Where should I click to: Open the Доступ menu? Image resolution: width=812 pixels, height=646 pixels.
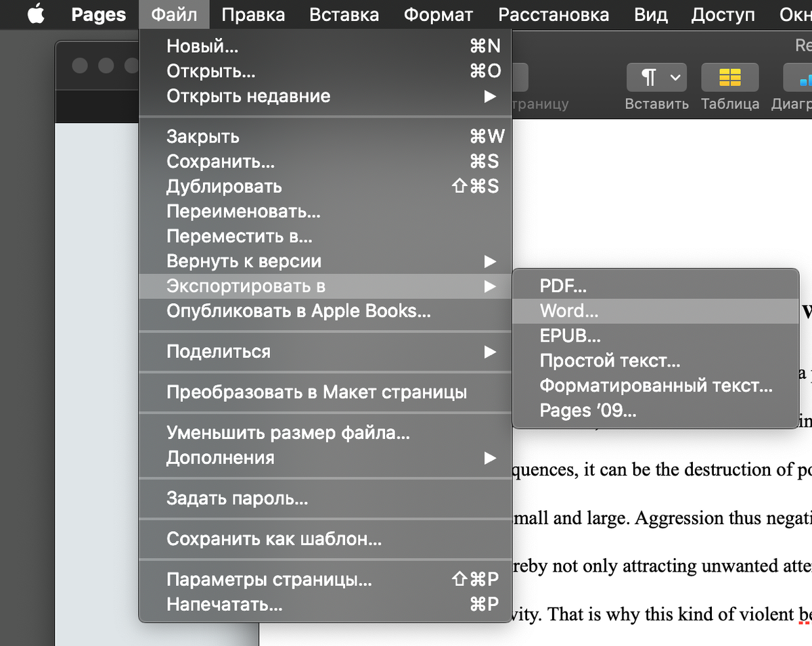tap(723, 14)
